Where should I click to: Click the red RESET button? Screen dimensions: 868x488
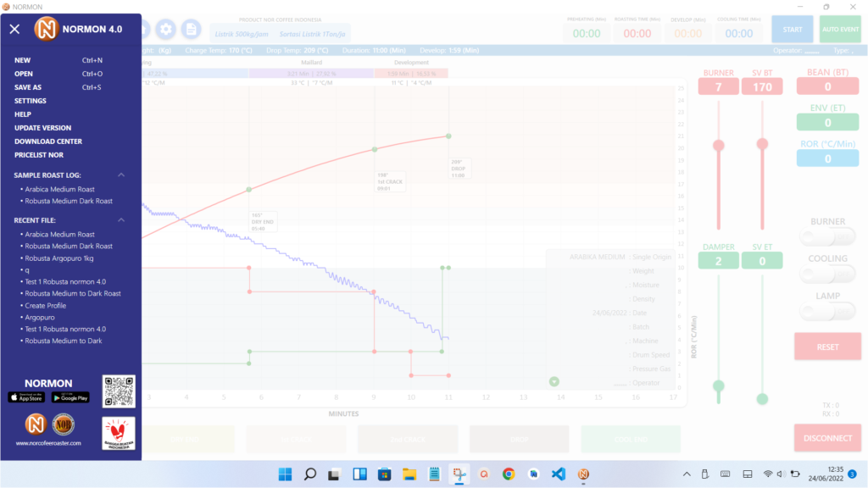point(827,347)
